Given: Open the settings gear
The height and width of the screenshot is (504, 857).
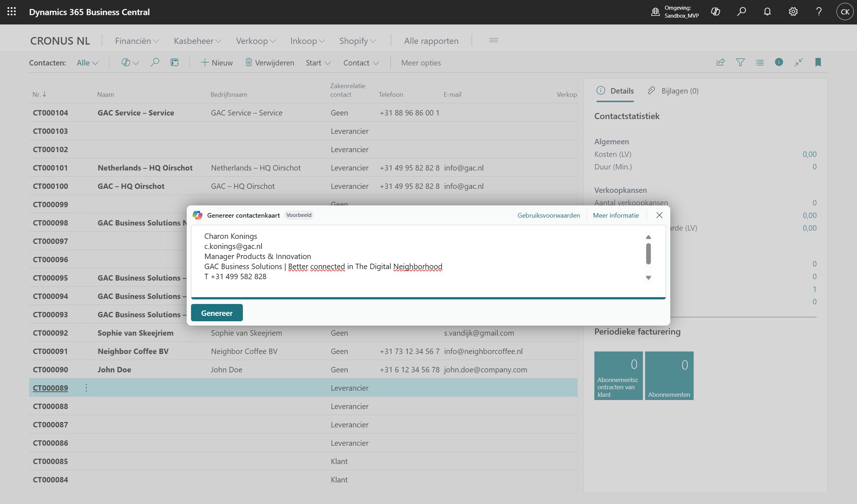Looking at the screenshot, I should [x=793, y=12].
